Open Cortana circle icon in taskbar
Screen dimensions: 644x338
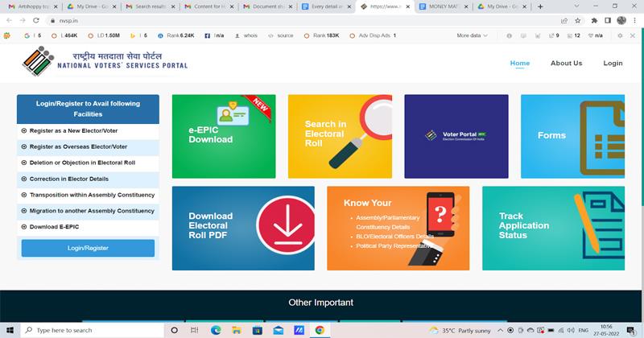coord(174,330)
